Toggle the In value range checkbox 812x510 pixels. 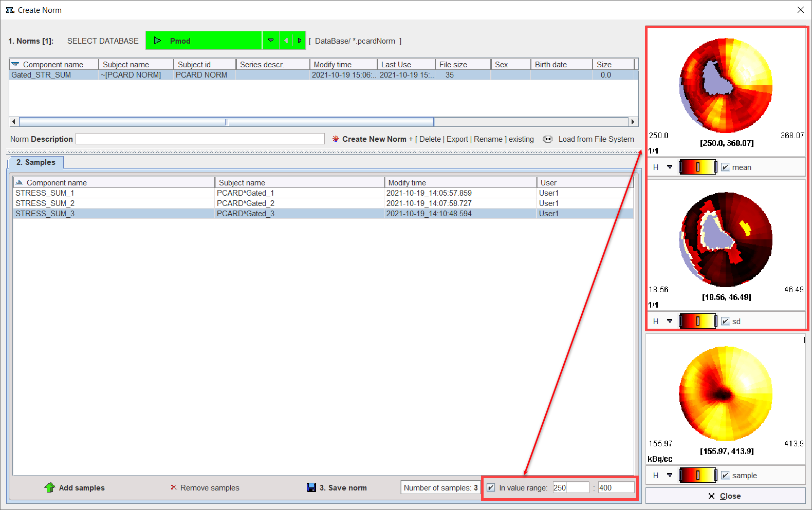(x=491, y=487)
